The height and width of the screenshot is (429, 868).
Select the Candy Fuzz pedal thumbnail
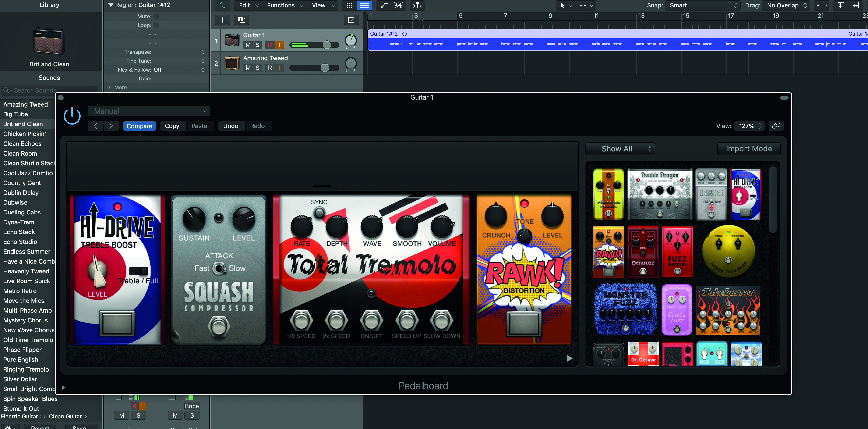coord(677,309)
